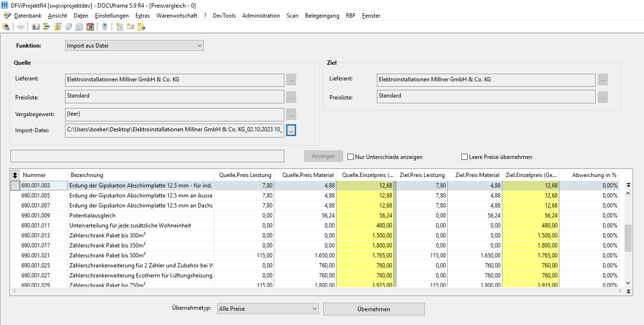The height and width of the screenshot is (325, 644).
Task: Click yellow Quelle.Einzelpreis cell 1.800,00
Action: 365,246
